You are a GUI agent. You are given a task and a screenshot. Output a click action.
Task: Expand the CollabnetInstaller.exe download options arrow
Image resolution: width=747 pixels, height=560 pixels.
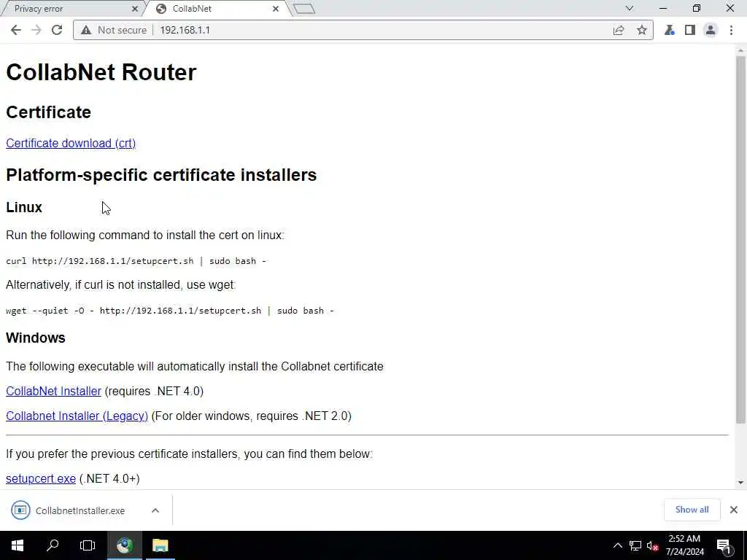point(155,510)
